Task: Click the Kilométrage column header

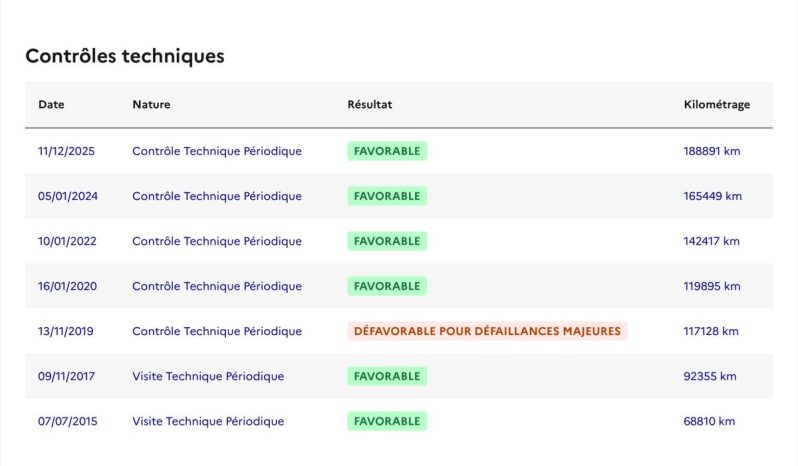Action: click(x=717, y=104)
